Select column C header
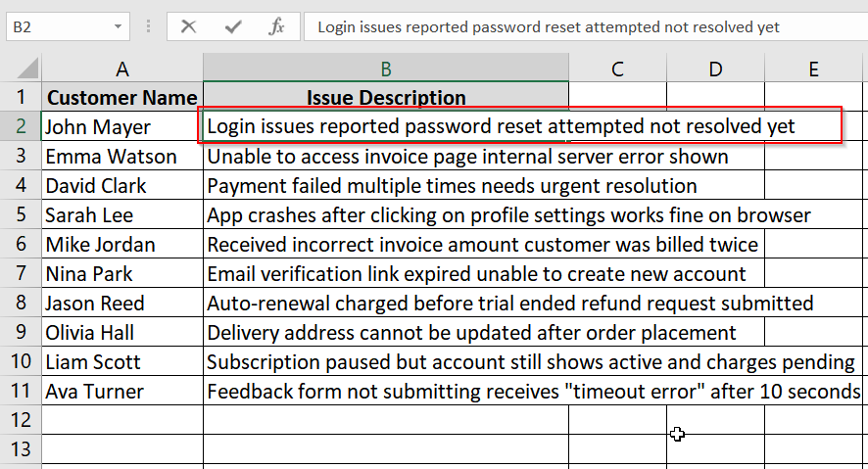 click(x=618, y=69)
